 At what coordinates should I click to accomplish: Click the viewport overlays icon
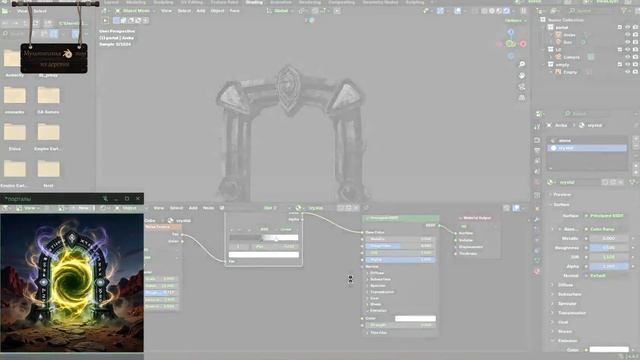458,11
